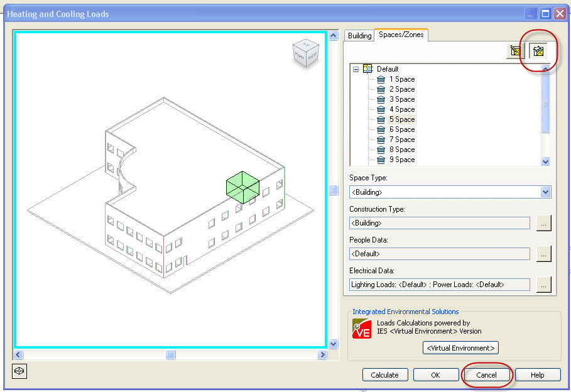
Task: Click the space tree scrollbar thumb
Action: coord(545,104)
